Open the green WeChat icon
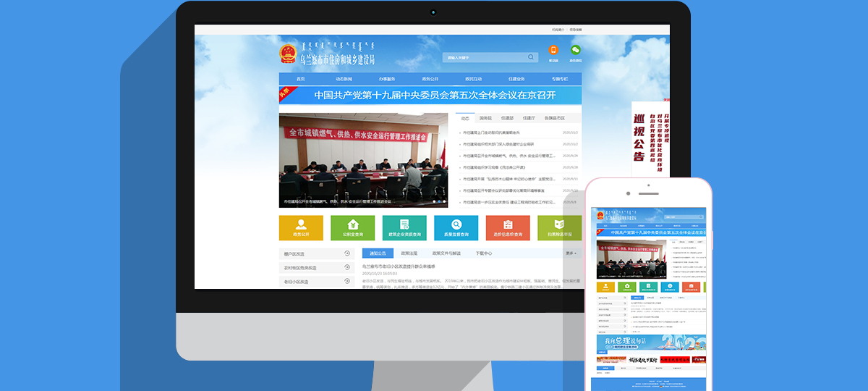Screen dimensions: 868x391 pos(576,51)
